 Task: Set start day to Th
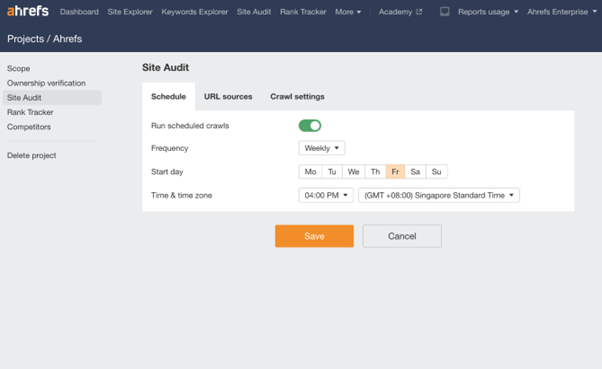point(375,172)
